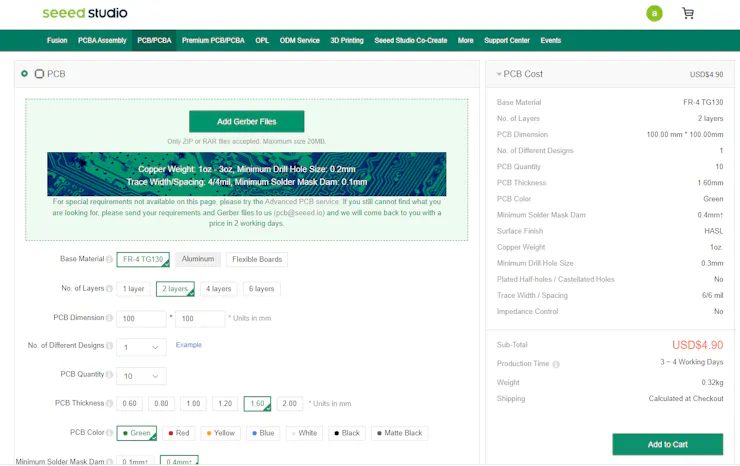Click the copper weight specs banner image
740x466 pixels.
[246, 174]
